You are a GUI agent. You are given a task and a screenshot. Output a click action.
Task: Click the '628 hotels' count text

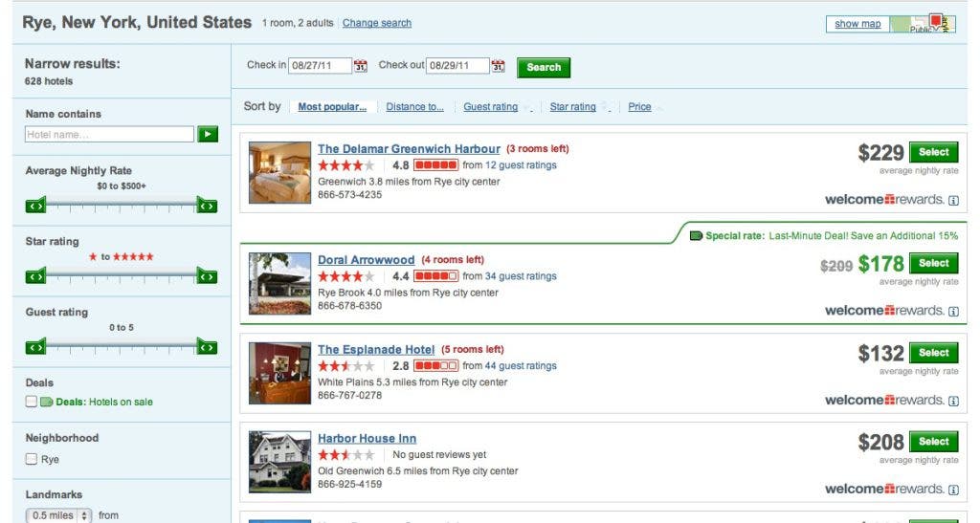click(49, 81)
